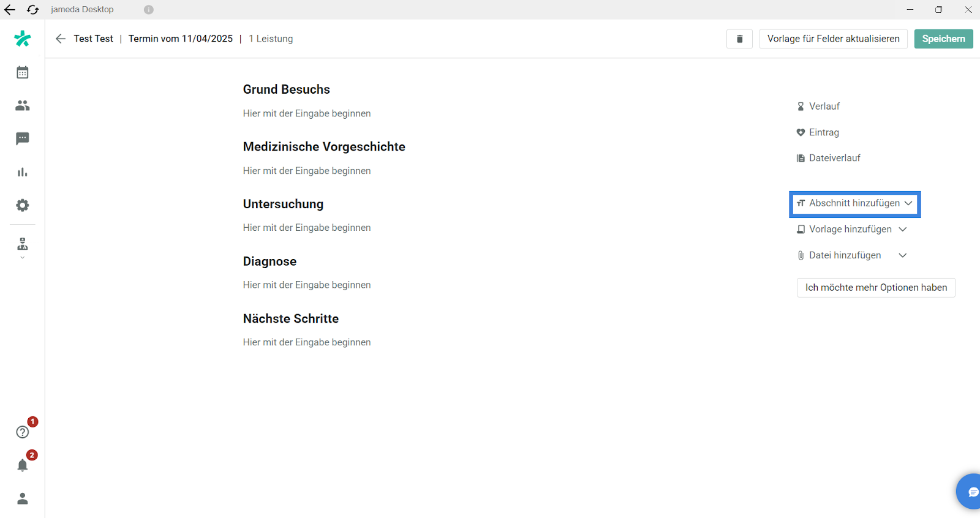Open the calendar from the sidebar
The image size is (980, 518).
pos(23,72)
